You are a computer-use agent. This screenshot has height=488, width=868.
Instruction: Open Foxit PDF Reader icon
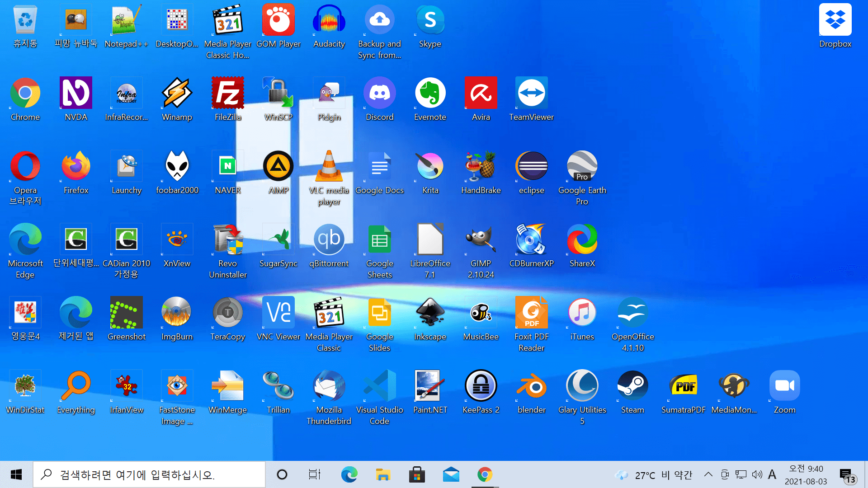point(532,324)
